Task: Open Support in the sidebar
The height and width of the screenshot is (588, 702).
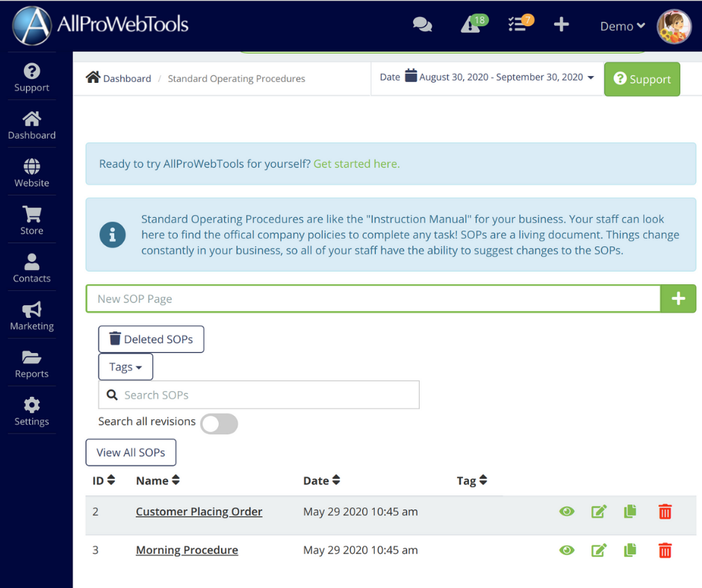Action: coord(32,78)
